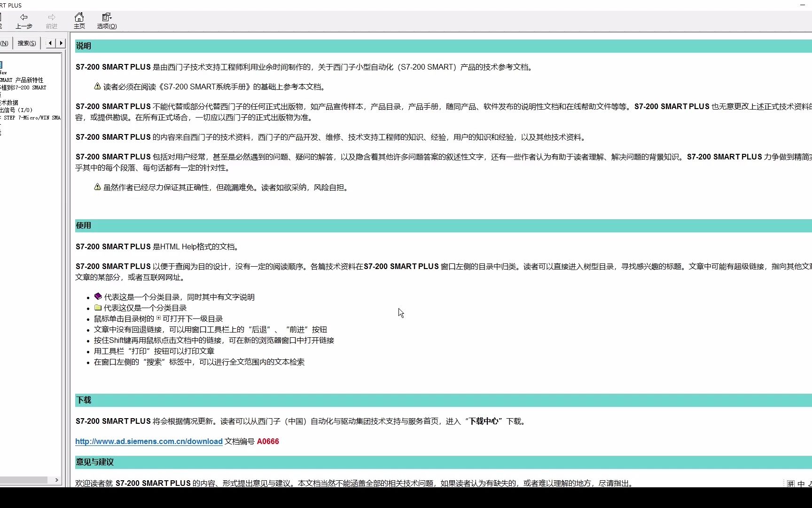Image resolution: width=812 pixels, height=508 pixels.
Task: Click the 说明 section header
Action: (444, 46)
